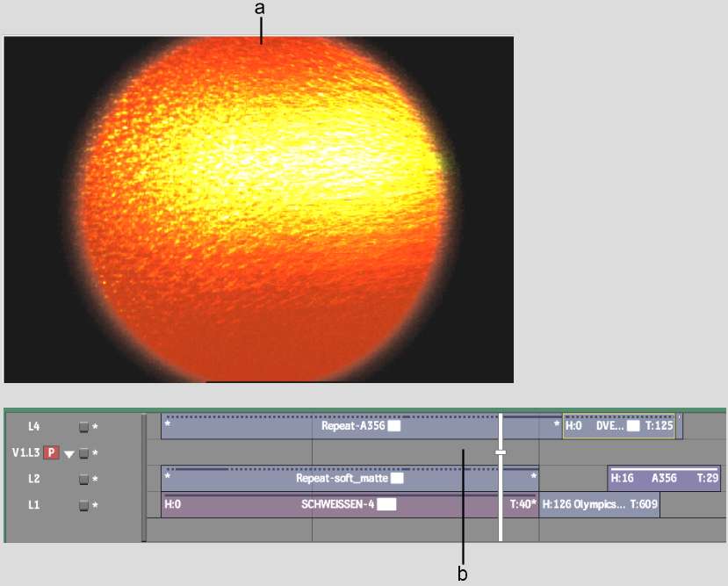Toggle the L1 track checkbox

83,505
